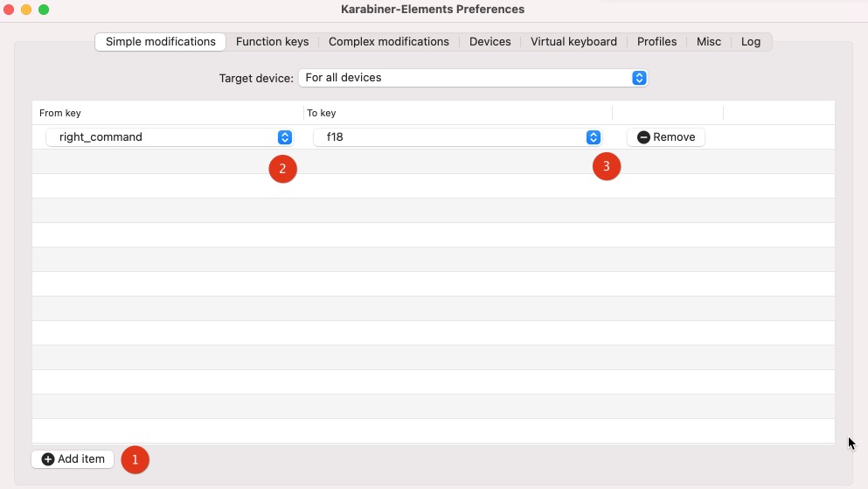Close the Karabiner-Elements Preferences window
868x489 pixels.
click(9, 10)
